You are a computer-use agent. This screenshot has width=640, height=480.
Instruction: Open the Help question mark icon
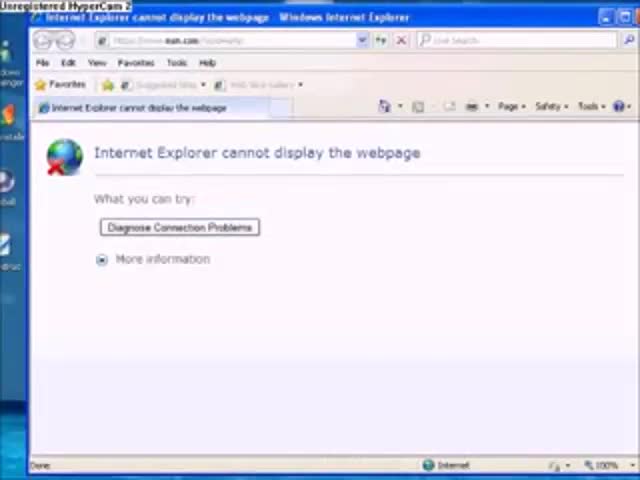(x=619, y=107)
